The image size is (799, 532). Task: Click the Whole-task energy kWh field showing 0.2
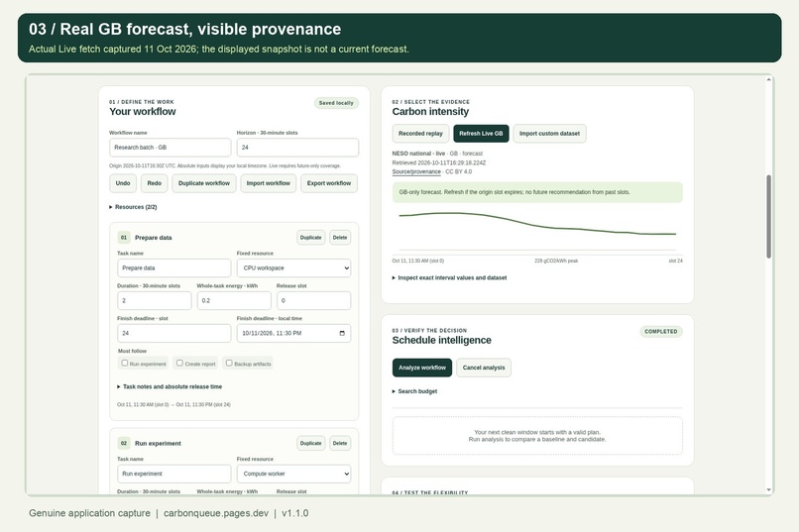234,300
